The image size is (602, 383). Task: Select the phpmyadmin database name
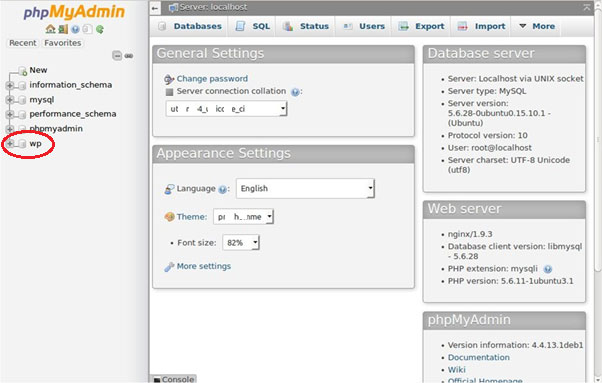tap(56, 129)
